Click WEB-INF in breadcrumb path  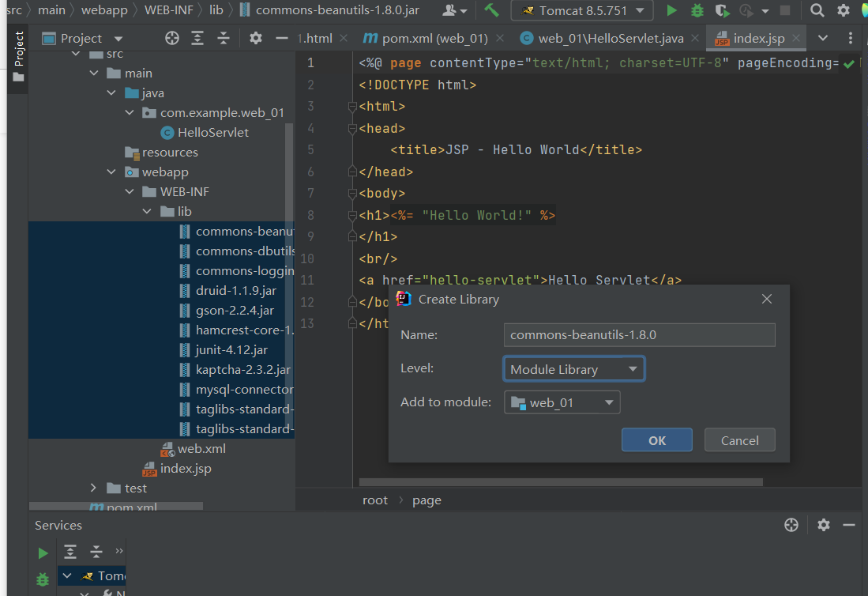(168, 10)
